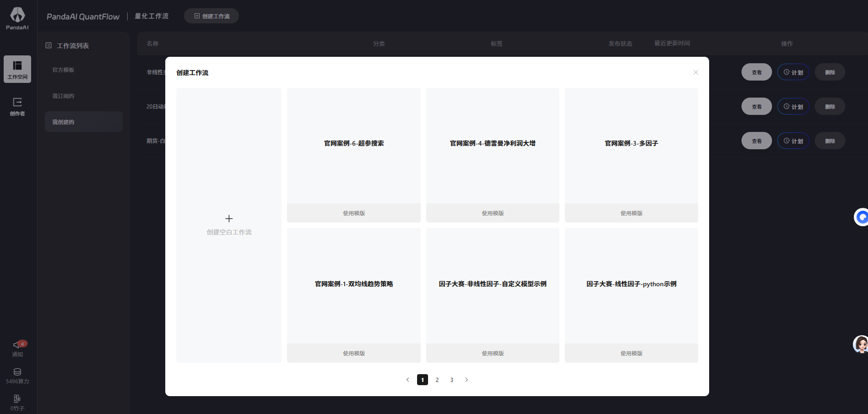Click the 算力 compute power coins icon
Screen dimensions: 868x414
pos(17,372)
